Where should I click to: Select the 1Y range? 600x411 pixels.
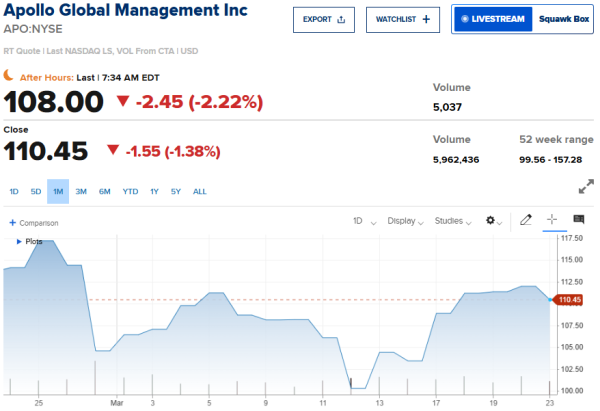(154, 191)
